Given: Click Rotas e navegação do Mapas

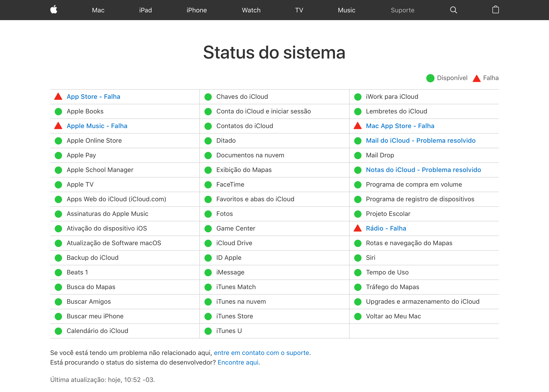Looking at the screenshot, I should (409, 243).
